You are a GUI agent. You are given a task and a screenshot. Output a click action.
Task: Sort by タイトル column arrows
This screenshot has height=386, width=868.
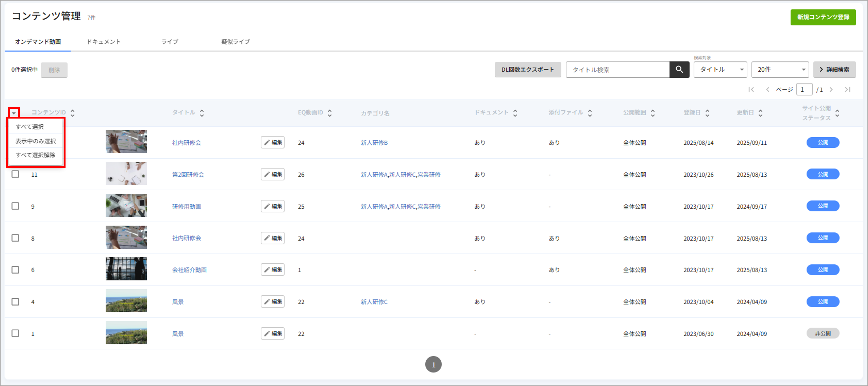[x=202, y=113]
